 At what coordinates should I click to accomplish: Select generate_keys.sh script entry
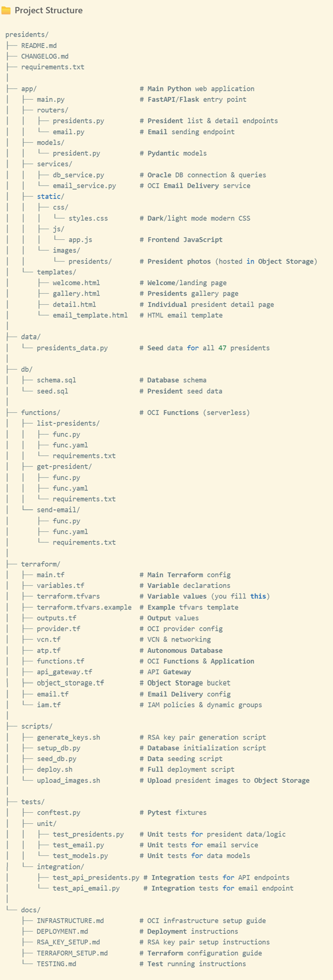coord(69,737)
